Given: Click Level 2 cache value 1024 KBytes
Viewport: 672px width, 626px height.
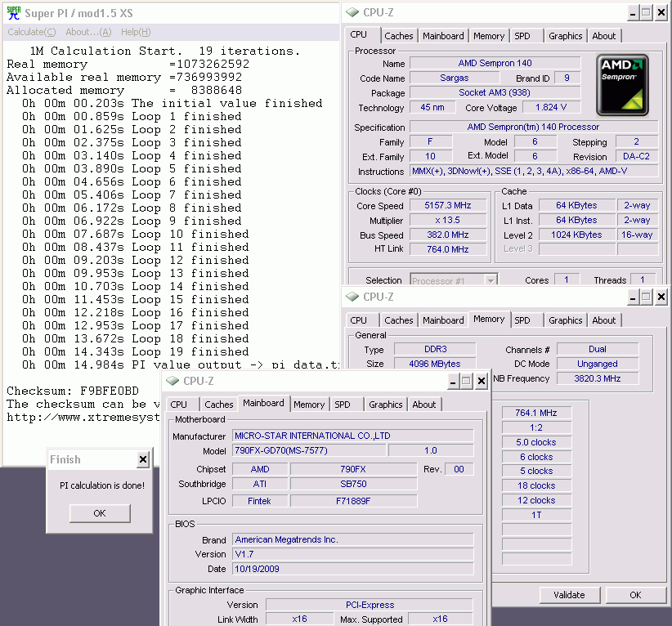Looking at the screenshot, I should pos(577,235).
